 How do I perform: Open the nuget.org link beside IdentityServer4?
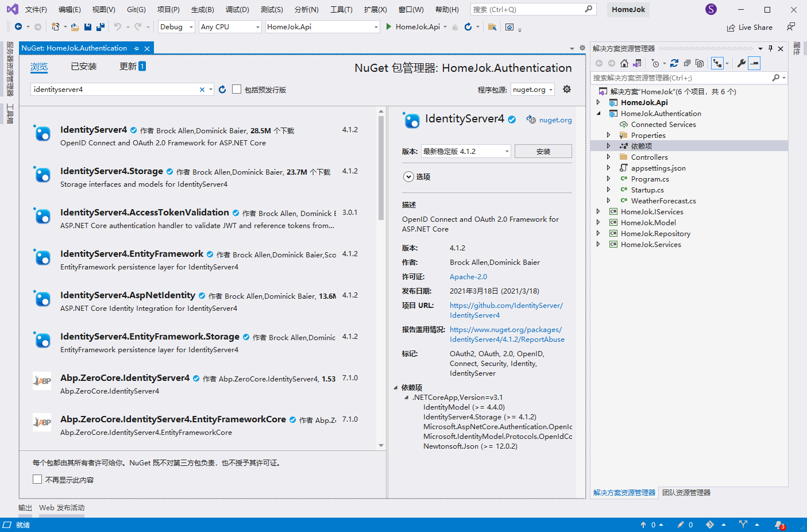coord(555,120)
